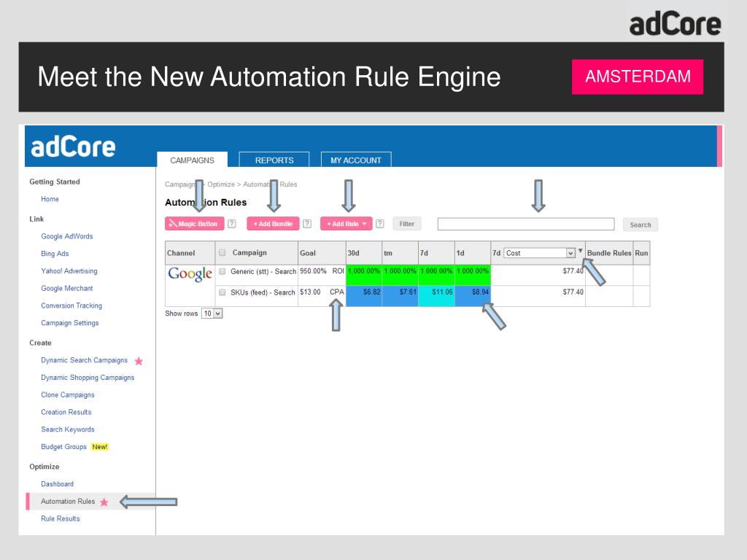Select Automation Rules in sidebar
Screen dimensions: 747x560
pyautogui.click(x=68, y=502)
